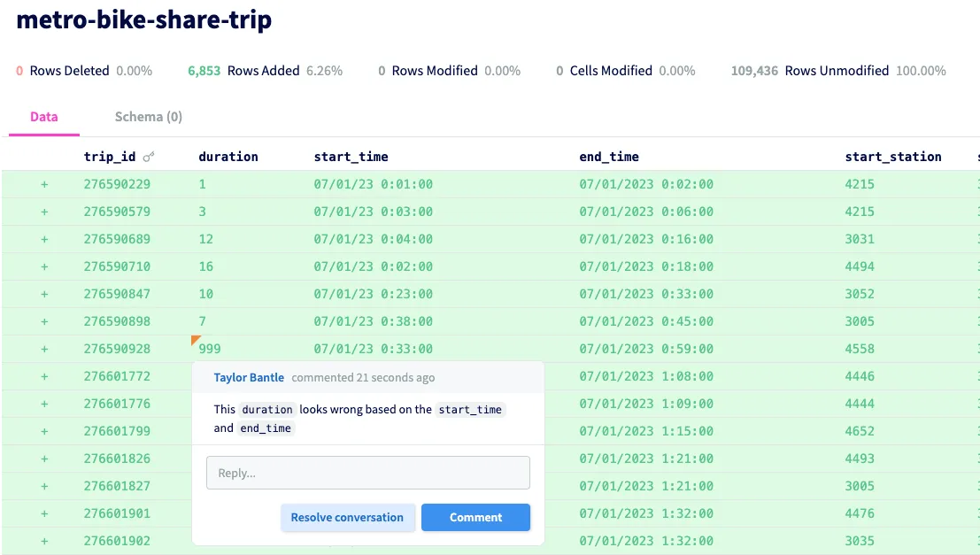Click the plus icon for row 276601902

pyautogui.click(x=44, y=541)
